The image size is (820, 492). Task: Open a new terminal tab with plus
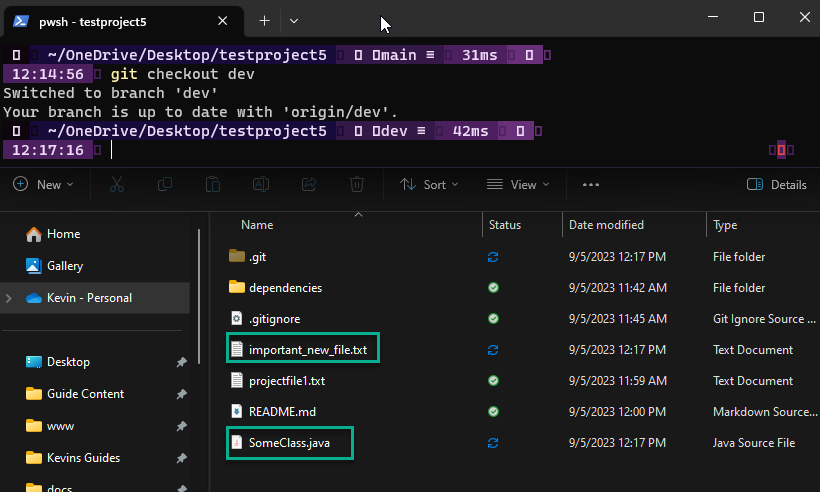(265, 21)
